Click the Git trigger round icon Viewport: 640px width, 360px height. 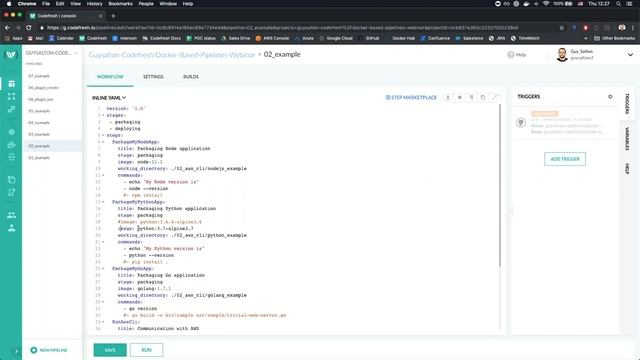[x=521, y=122]
